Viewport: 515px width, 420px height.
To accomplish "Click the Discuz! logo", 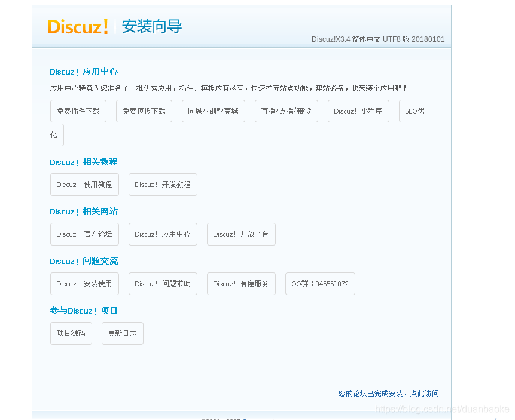I will (x=78, y=26).
